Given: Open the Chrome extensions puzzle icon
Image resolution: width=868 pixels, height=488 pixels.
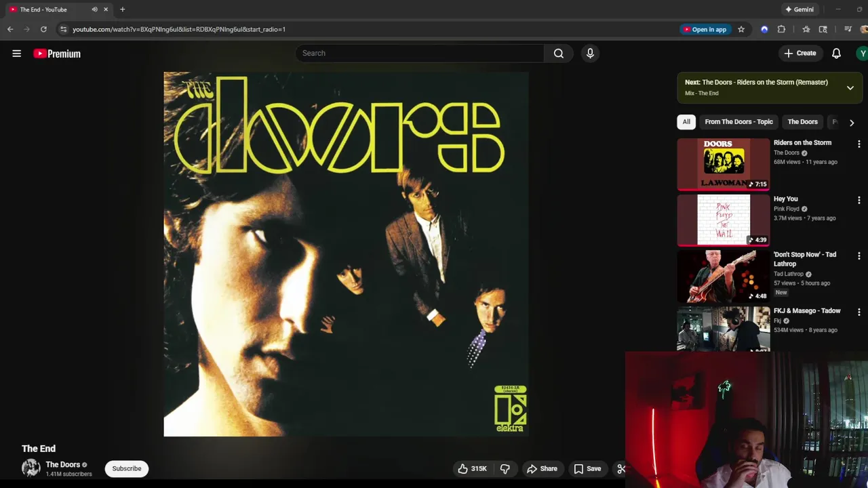Looking at the screenshot, I should tap(781, 29).
